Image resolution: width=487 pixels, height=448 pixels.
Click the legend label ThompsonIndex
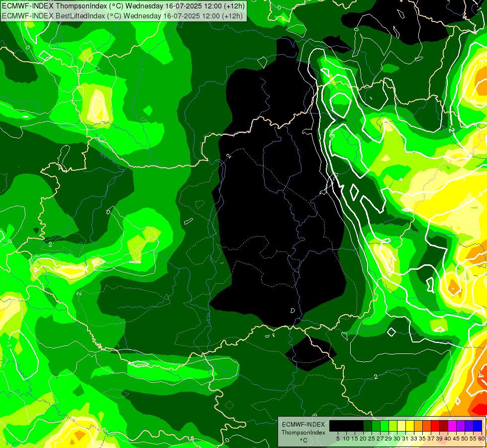303,433
